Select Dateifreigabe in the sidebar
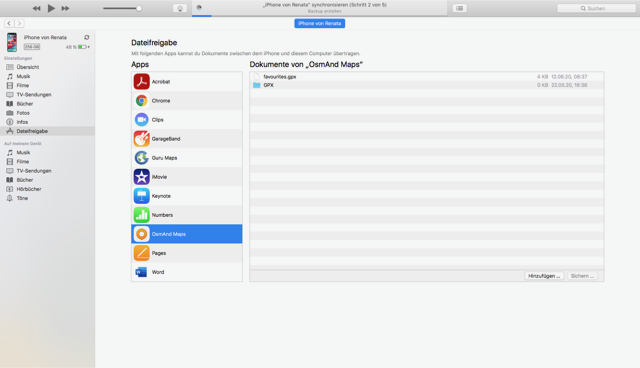This screenshot has height=368, width=640. pos(47,131)
